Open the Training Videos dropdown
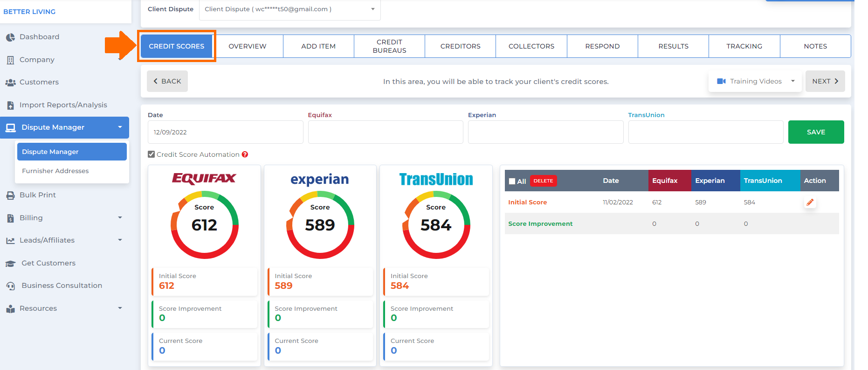This screenshot has width=868, height=370. (755, 81)
